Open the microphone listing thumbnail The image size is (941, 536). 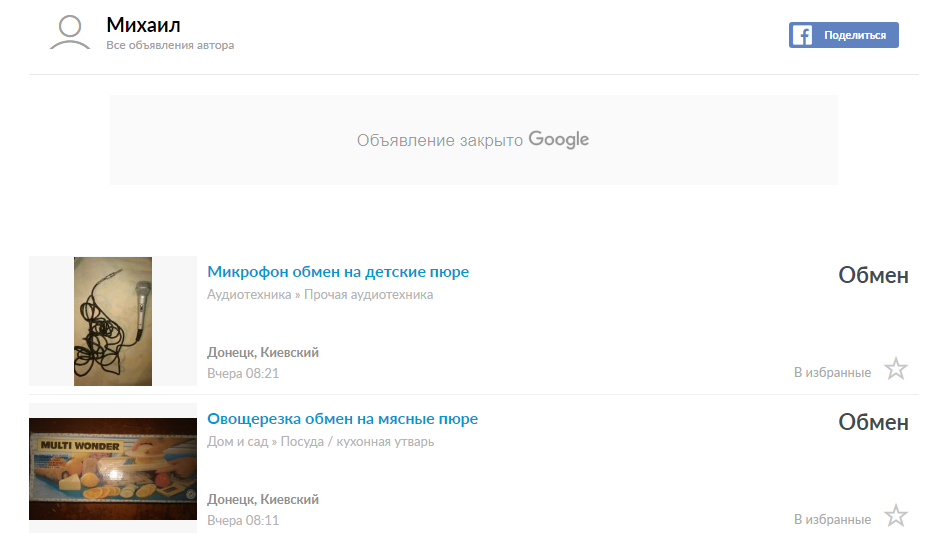coord(112,321)
